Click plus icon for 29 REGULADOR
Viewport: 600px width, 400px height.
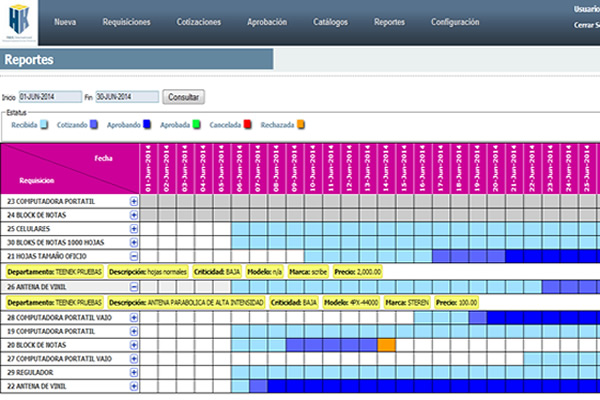coord(134,371)
